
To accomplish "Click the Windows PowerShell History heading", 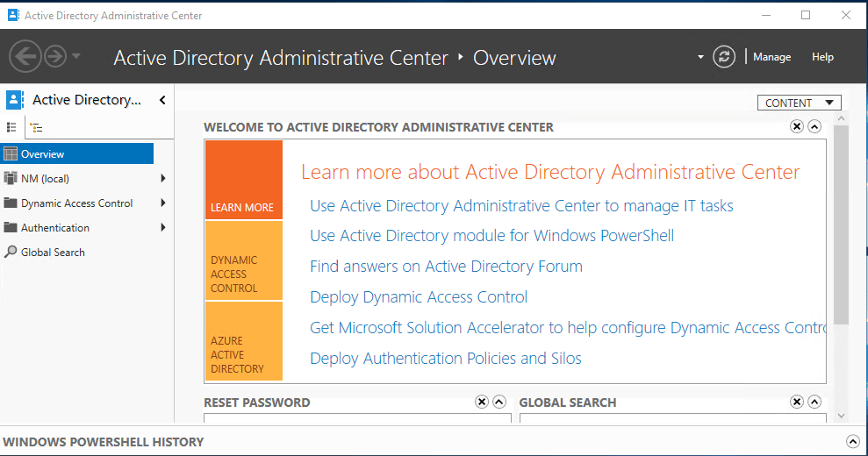I will [x=103, y=442].
